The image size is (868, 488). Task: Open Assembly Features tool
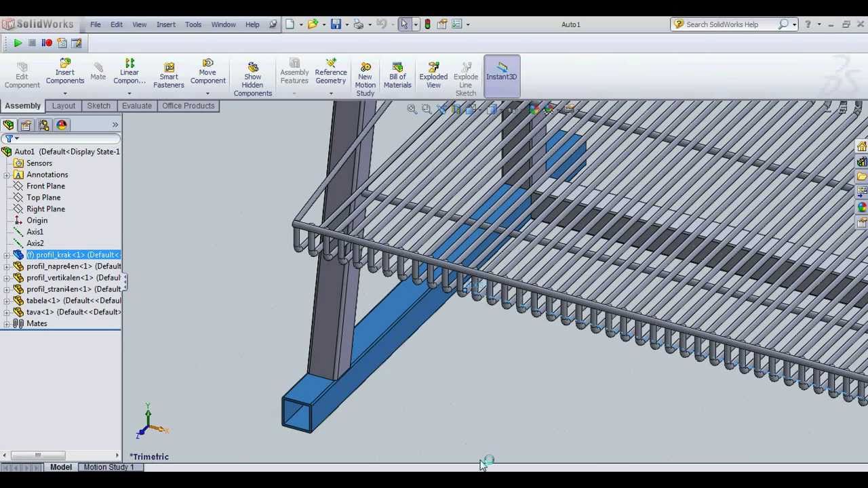tap(294, 72)
